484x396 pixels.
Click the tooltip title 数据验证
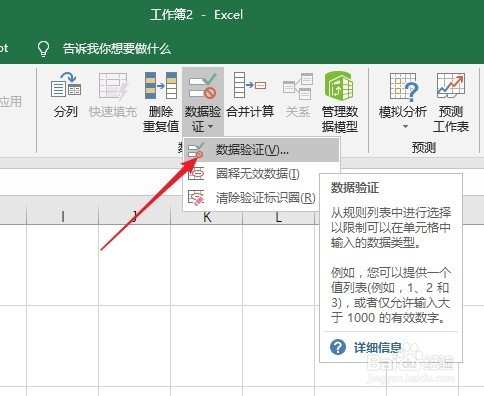point(355,188)
